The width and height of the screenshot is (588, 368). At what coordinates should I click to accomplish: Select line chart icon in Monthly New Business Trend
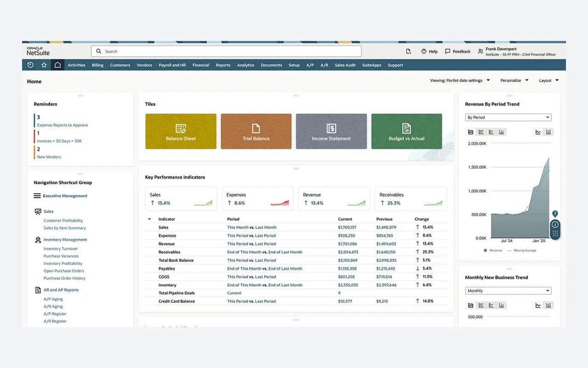point(538,305)
